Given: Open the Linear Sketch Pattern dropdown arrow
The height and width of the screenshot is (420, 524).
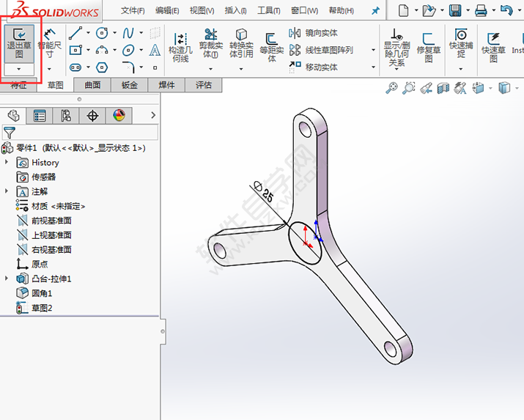Looking at the screenshot, I should click(373, 50).
